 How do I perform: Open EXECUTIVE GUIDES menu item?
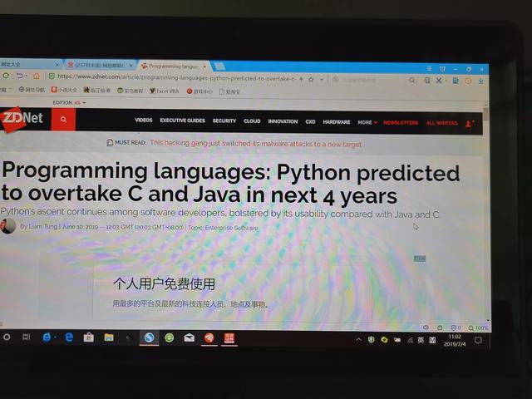tap(183, 121)
